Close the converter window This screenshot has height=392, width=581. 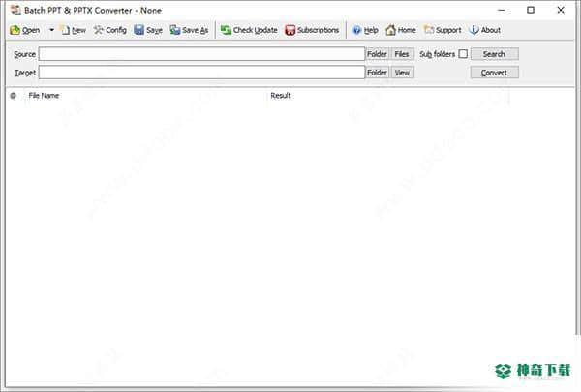(x=561, y=10)
